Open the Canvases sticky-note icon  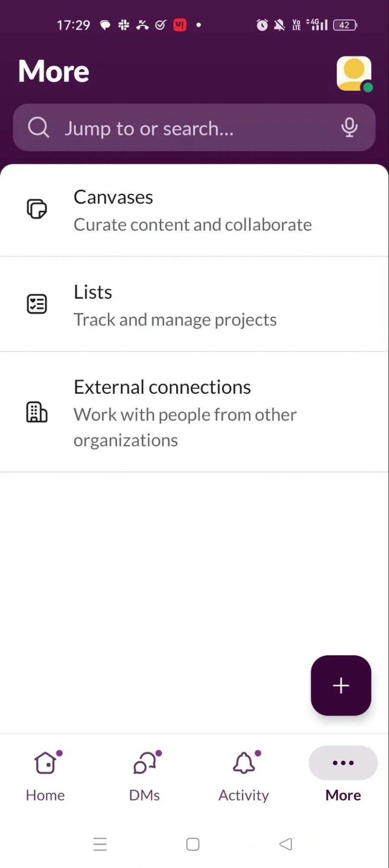(x=37, y=209)
